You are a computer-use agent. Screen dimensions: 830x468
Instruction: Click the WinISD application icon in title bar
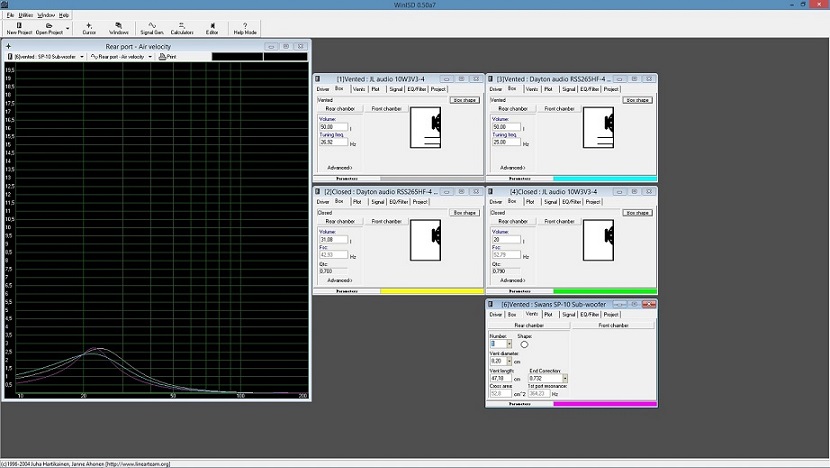click(5, 5)
